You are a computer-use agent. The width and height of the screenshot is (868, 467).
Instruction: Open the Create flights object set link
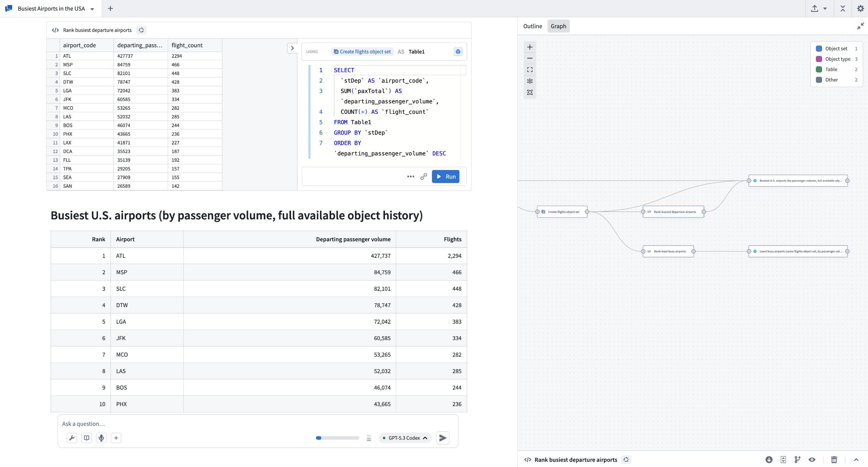point(362,52)
